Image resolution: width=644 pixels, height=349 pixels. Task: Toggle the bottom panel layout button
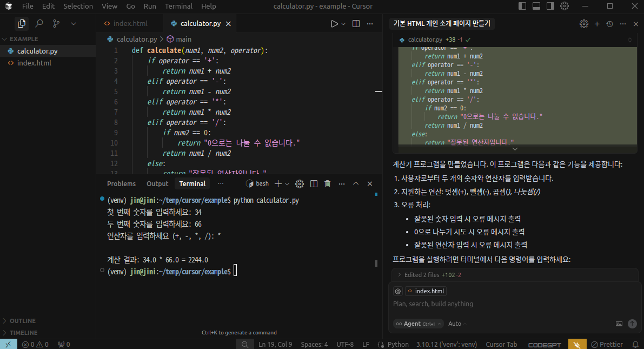coord(536,6)
